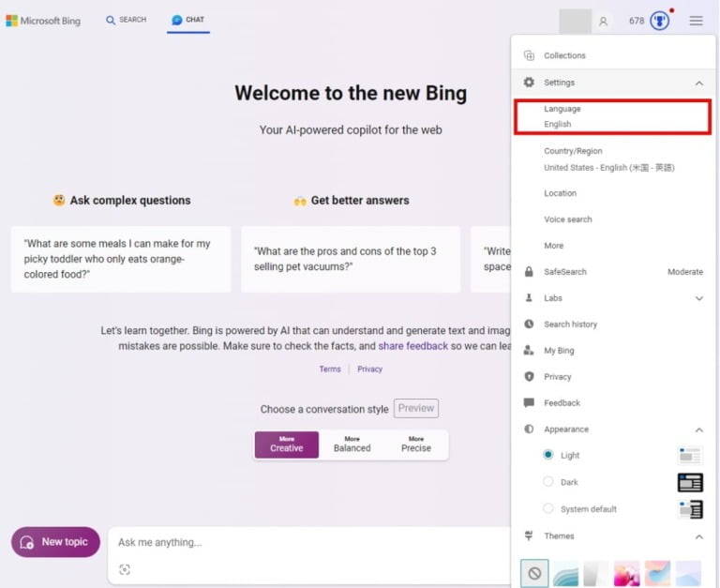This screenshot has width=720, height=588.
Task: Choose the More Precise conversation style
Action: point(416,445)
